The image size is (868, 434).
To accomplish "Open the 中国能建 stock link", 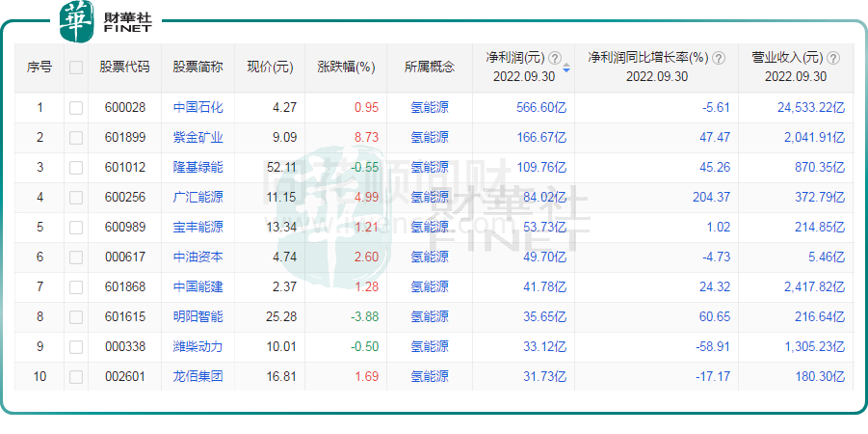I will [x=198, y=286].
